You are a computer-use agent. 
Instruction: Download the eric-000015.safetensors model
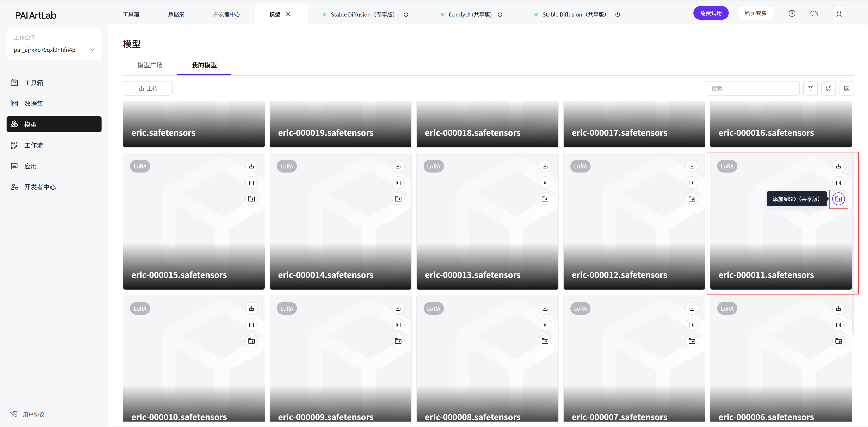click(251, 166)
